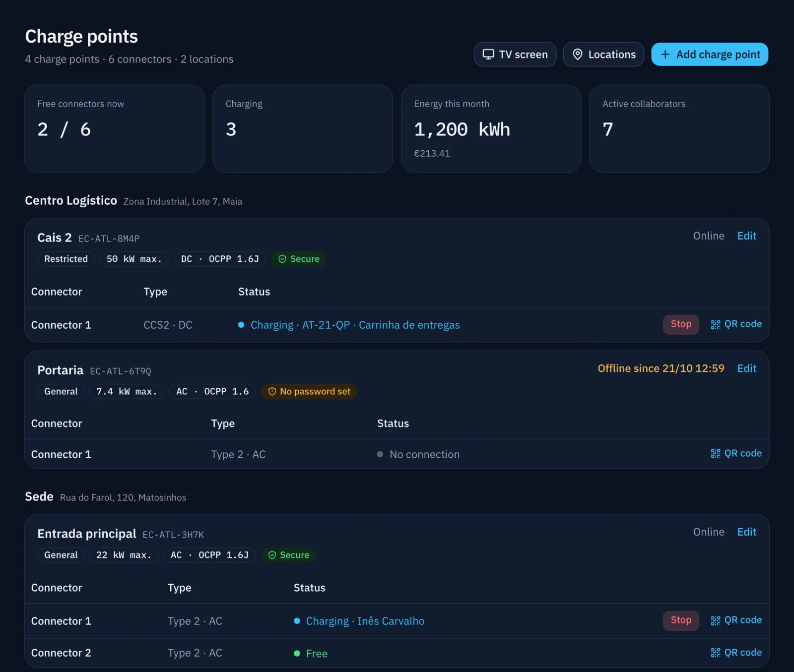Click the green Free status dot

tap(297, 653)
